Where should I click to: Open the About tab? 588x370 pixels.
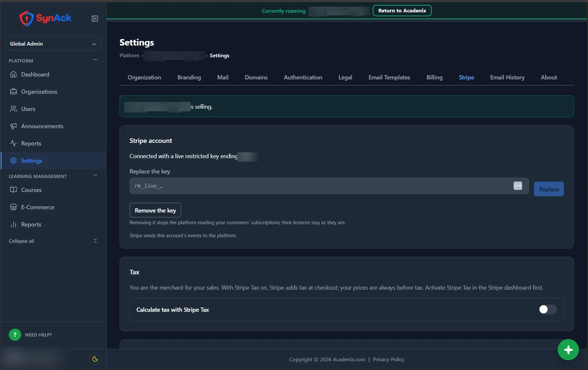[x=549, y=77]
